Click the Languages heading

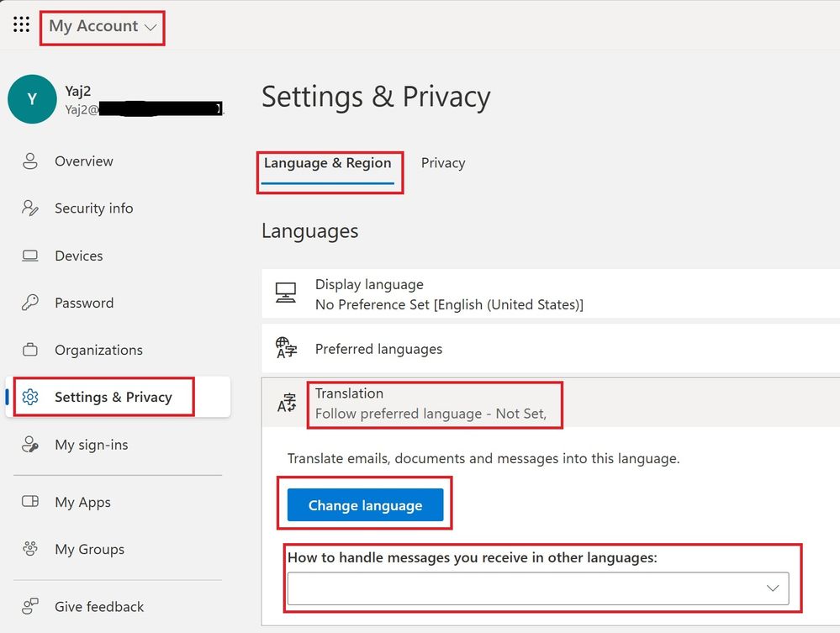(310, 231)
